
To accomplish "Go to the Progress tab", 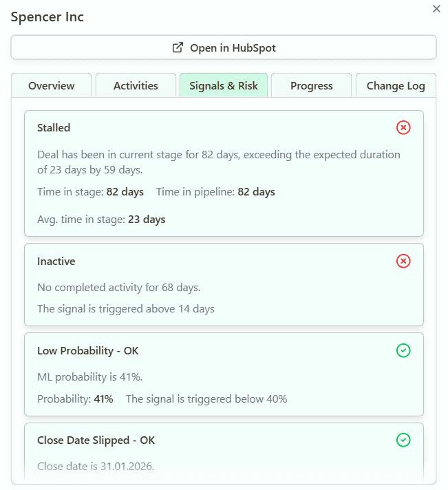I will [x=311, y=86].
